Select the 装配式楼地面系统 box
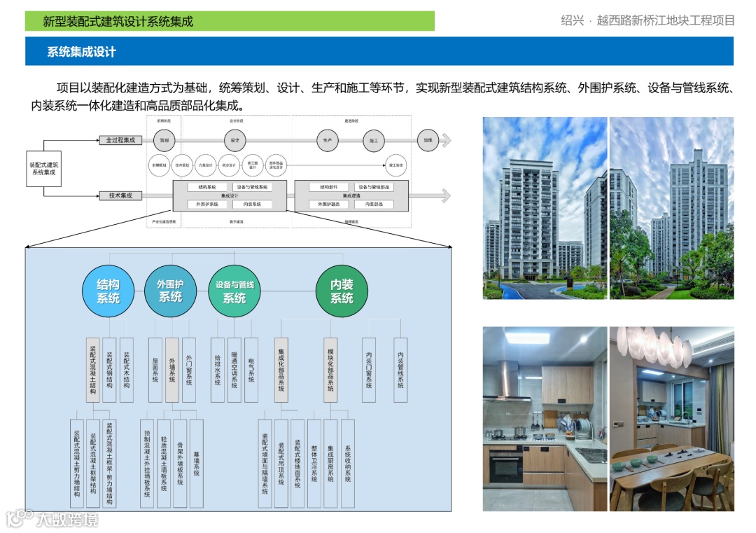 297,464
